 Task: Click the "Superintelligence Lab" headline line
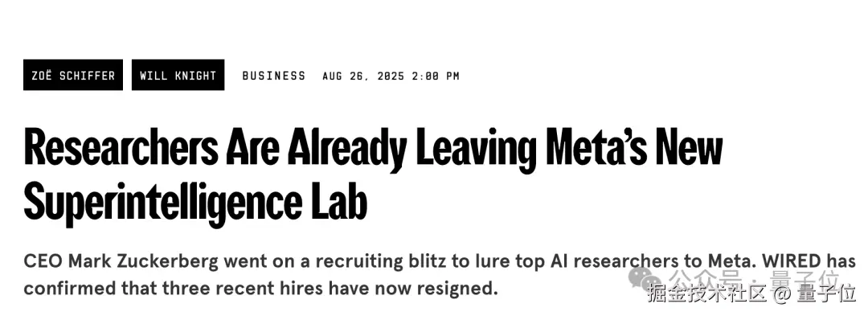tap(195, 203)
